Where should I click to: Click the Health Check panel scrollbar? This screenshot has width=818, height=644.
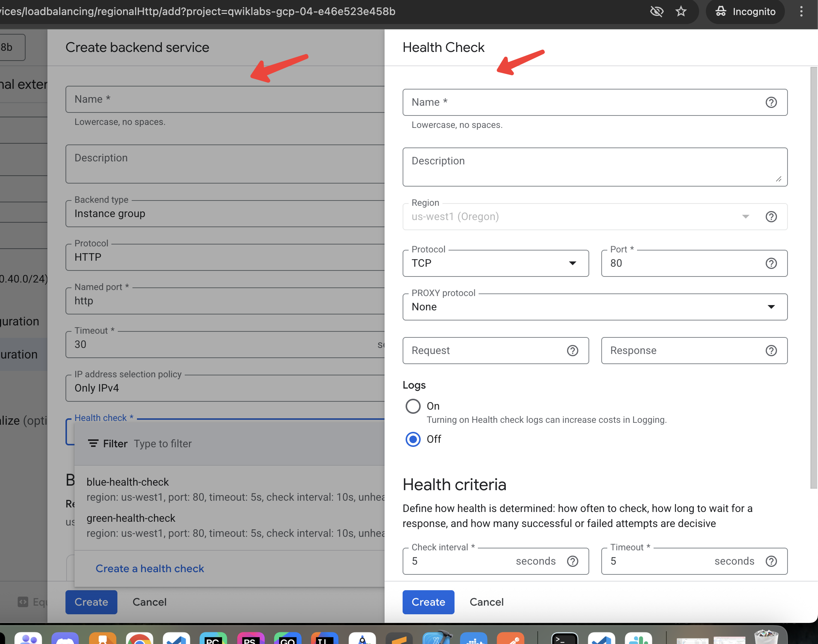[813, 277]
